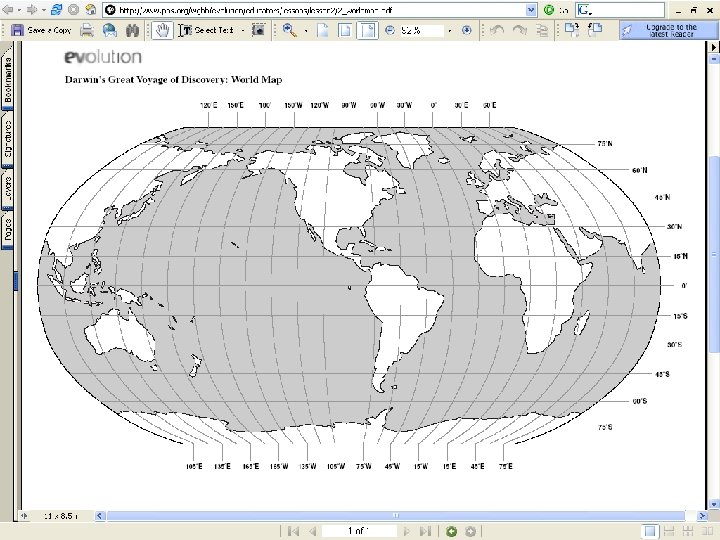Go to the browser home page icon

click(90, 10)
